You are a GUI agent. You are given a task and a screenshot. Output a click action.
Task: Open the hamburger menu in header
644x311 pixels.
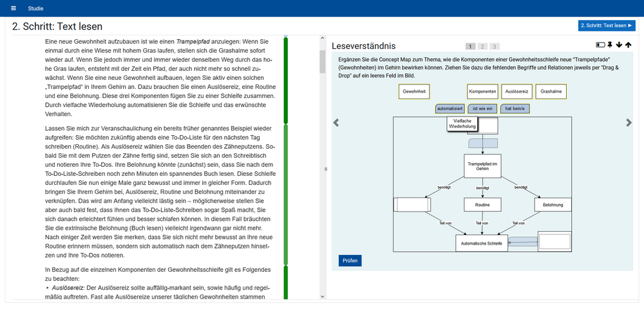[x=12, y=8]
